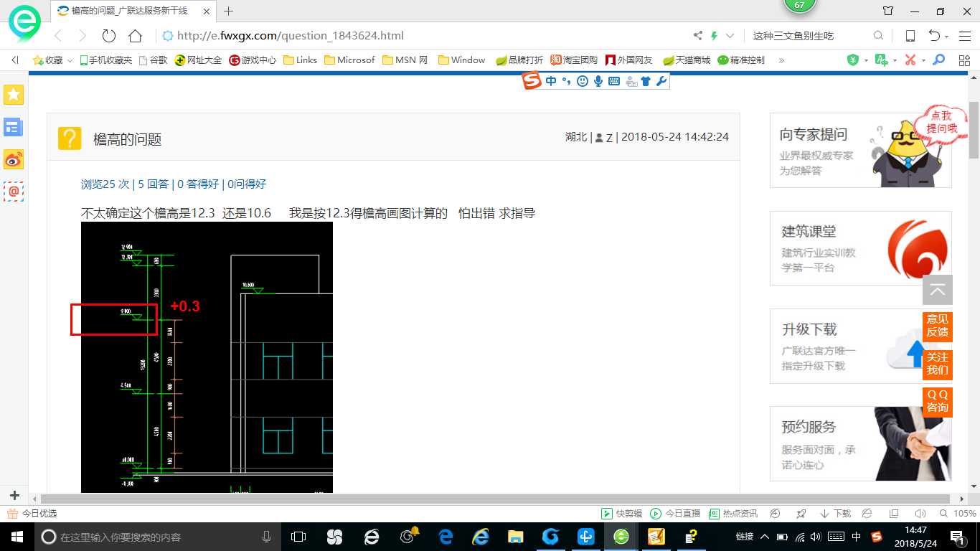Click the 5 回答 answers link
The height and width of the screenshot is (551, 980).
(154, 184)
